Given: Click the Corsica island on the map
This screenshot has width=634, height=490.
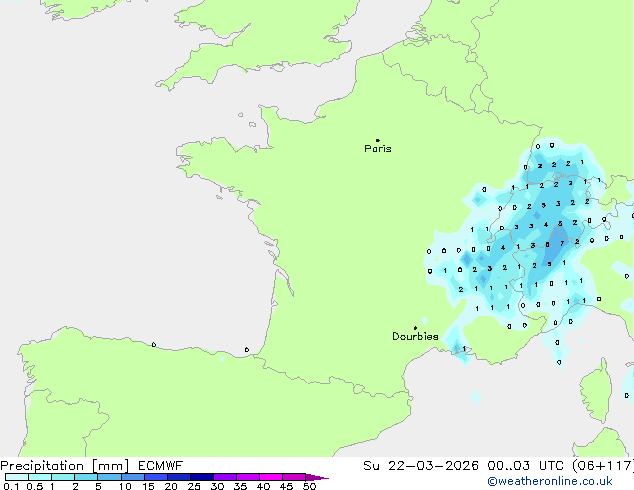Looking at the screenshot, I should (596, 390).
